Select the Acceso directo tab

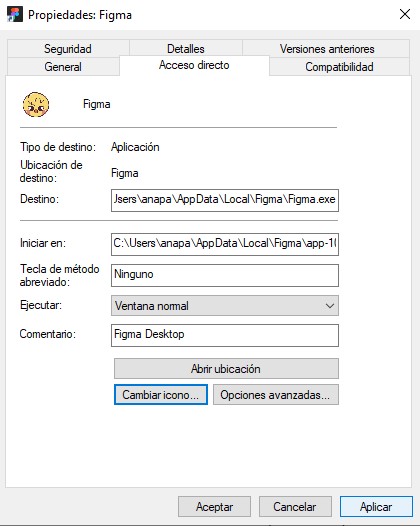194,65
